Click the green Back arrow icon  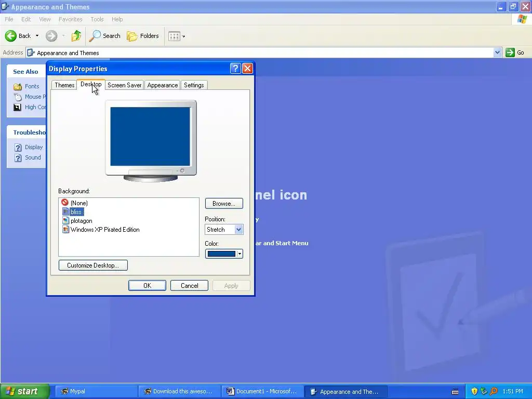[11, 36]
